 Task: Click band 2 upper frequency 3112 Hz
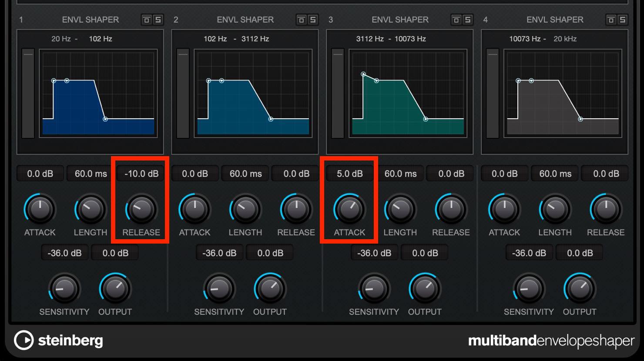(255, 39)
